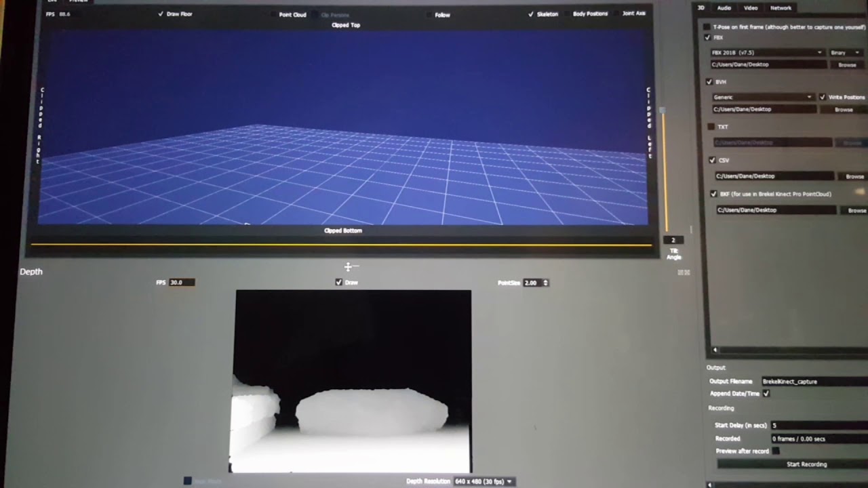Click the FBX path C:/Users/Dane/Desktop field
The width and height of the screenshot is (868, 488).
tap(768, 64)
